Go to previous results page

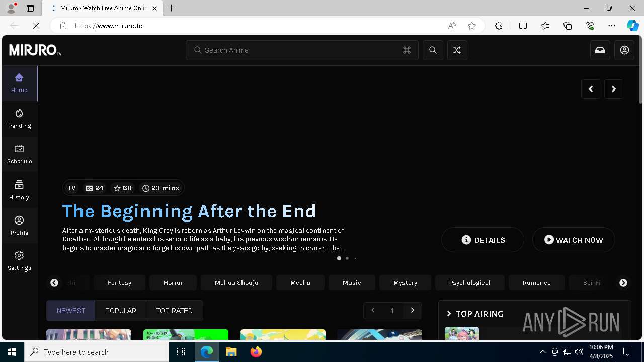(373, 310)
